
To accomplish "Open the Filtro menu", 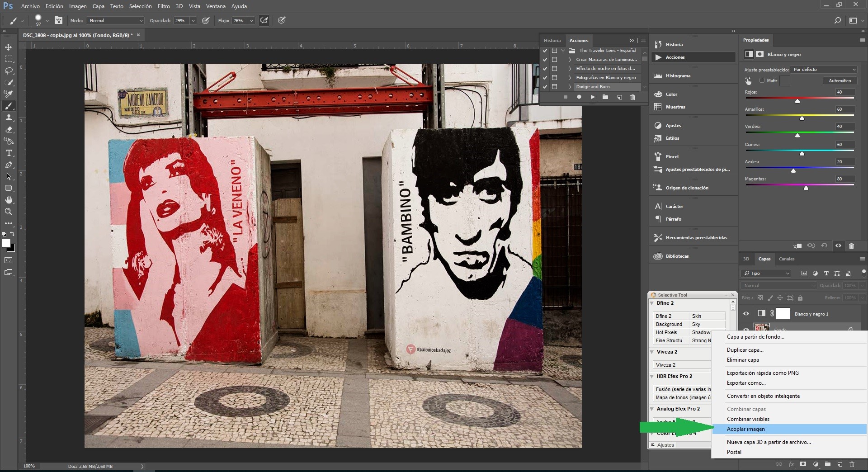I will (164, 6).
